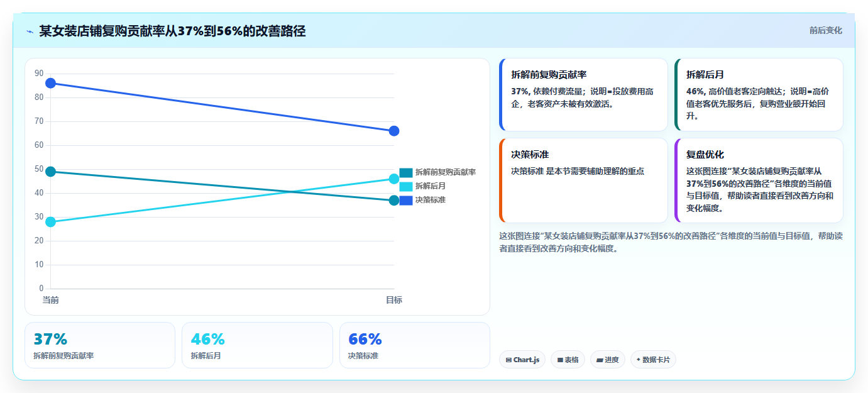Click the 数据卡片 tag
The image size is (868, 393).
653,360
